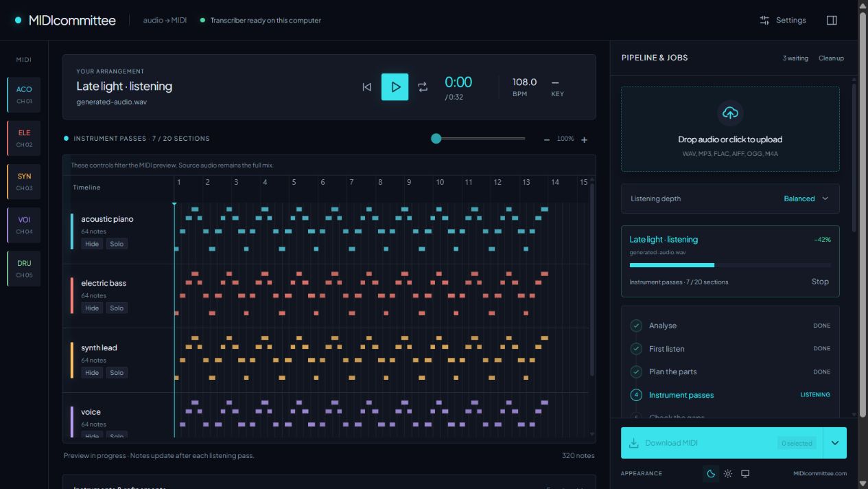The width and height of the screenshot is (868, 489).
Task: Click the First listen step checkmark icon
Action: pos(636,349)
